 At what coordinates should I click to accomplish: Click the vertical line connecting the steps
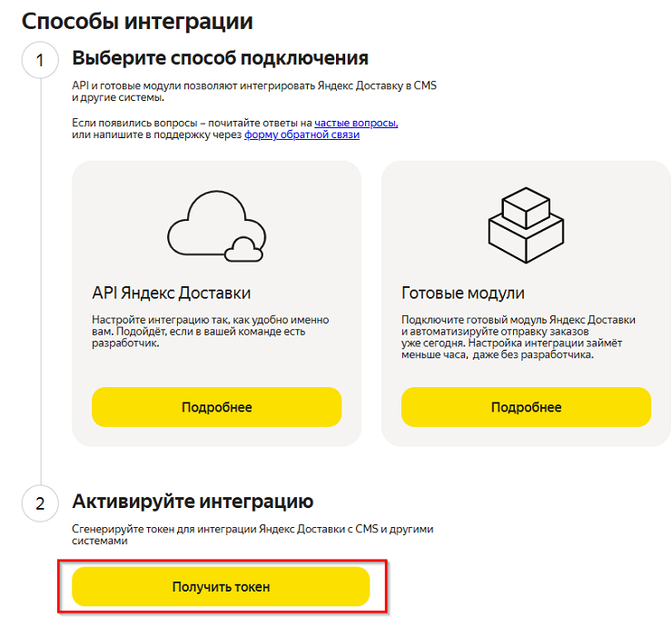(x=39, y=273)
